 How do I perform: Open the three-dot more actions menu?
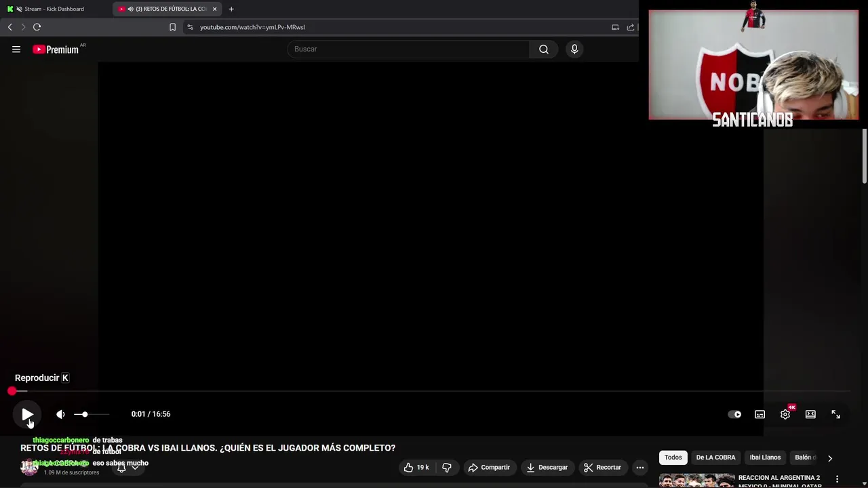click(x=640, y=467)
